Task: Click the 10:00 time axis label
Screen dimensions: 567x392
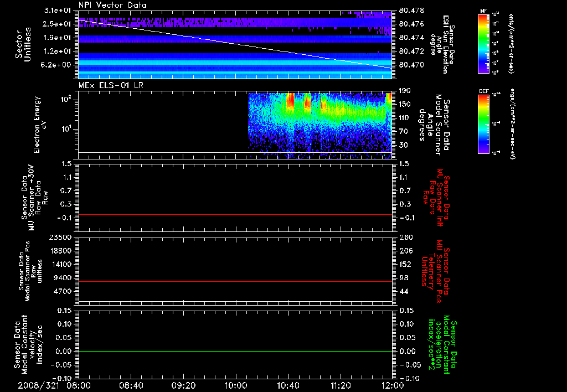Action: click(x=236, y=385)
